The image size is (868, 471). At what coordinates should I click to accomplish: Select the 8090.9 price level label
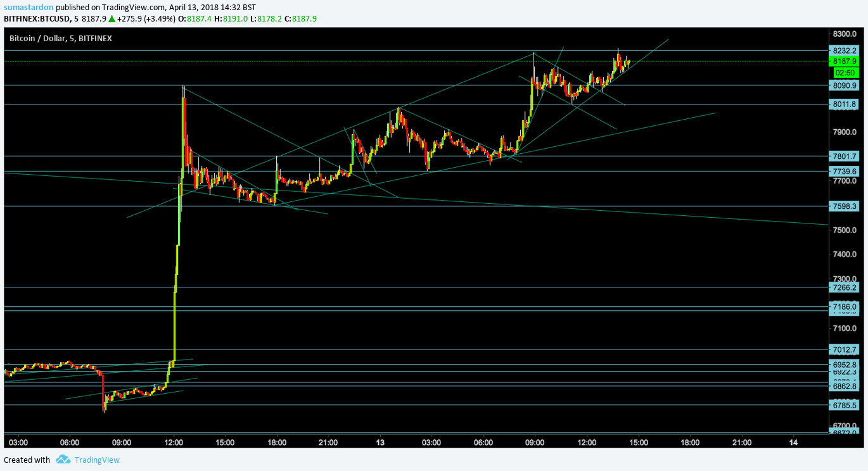coord(845,85)
